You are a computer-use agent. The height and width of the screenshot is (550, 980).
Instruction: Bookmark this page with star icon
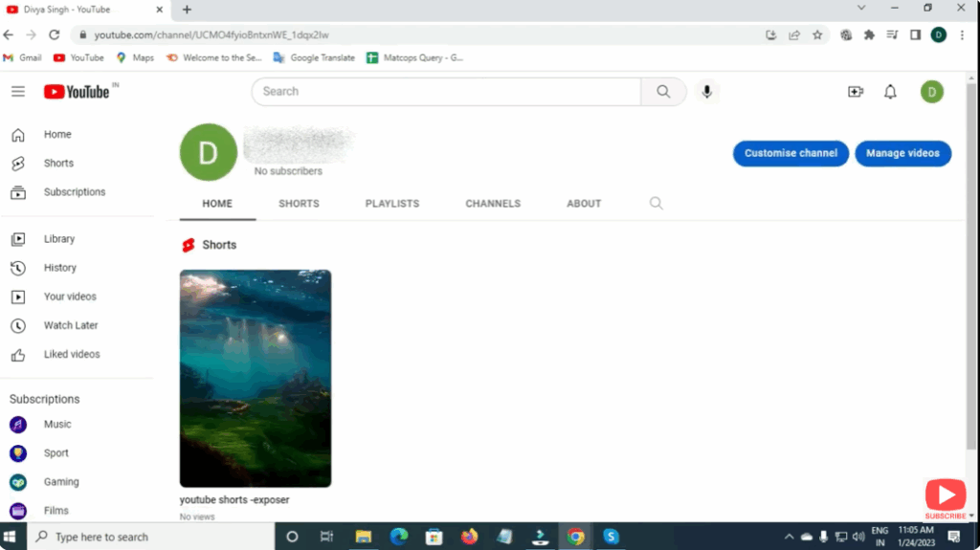(817, 34)
